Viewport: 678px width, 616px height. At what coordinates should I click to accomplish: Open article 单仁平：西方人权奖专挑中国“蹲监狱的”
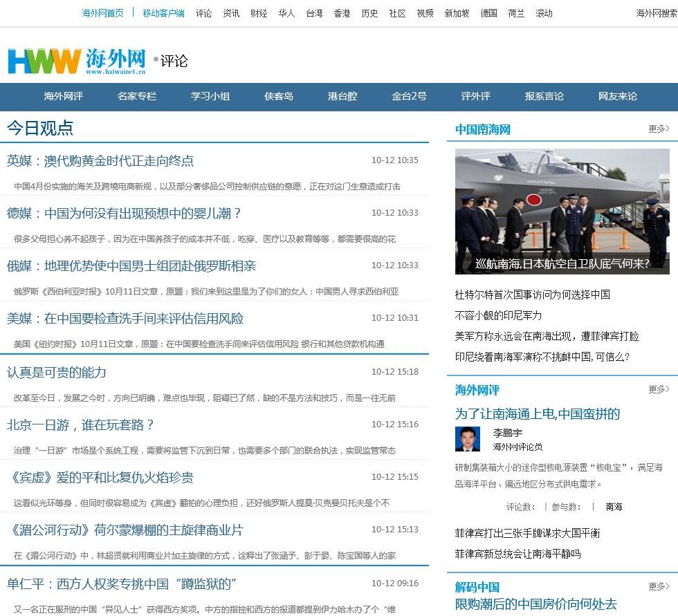[x=122, y=584]
